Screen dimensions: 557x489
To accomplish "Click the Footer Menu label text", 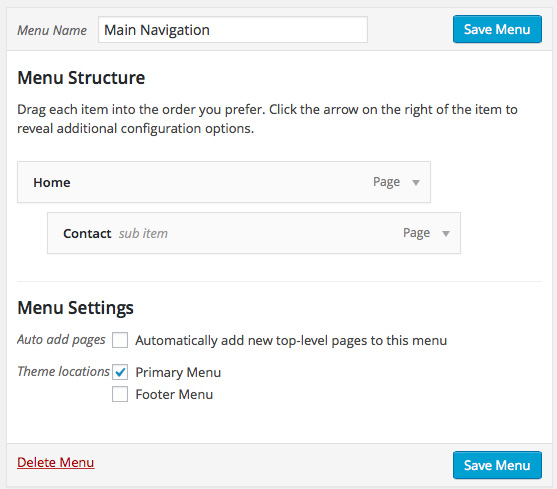I will pos(174,395).
